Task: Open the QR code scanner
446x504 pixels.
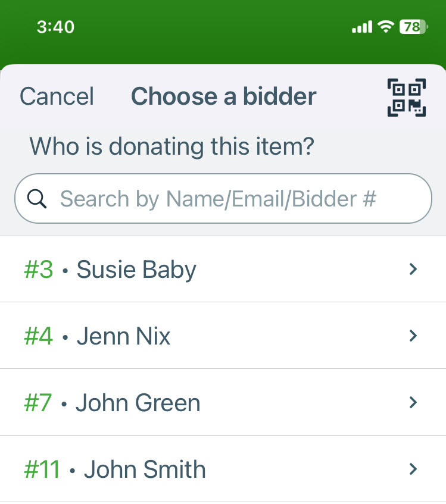Action: [x=407, y=98]
